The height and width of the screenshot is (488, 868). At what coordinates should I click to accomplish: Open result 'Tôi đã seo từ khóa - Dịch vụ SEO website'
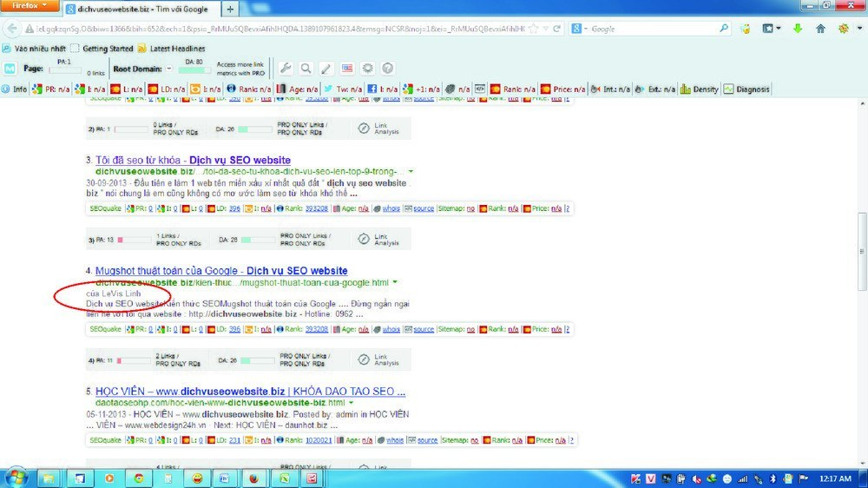point(193,160)
